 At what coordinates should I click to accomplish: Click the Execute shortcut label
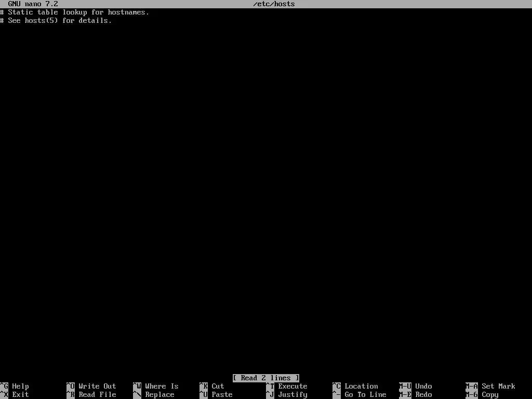coord(292,386)
